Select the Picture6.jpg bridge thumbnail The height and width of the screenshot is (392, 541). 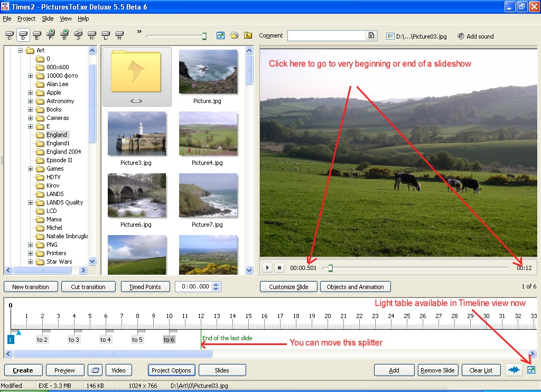[x=137, y=200]
